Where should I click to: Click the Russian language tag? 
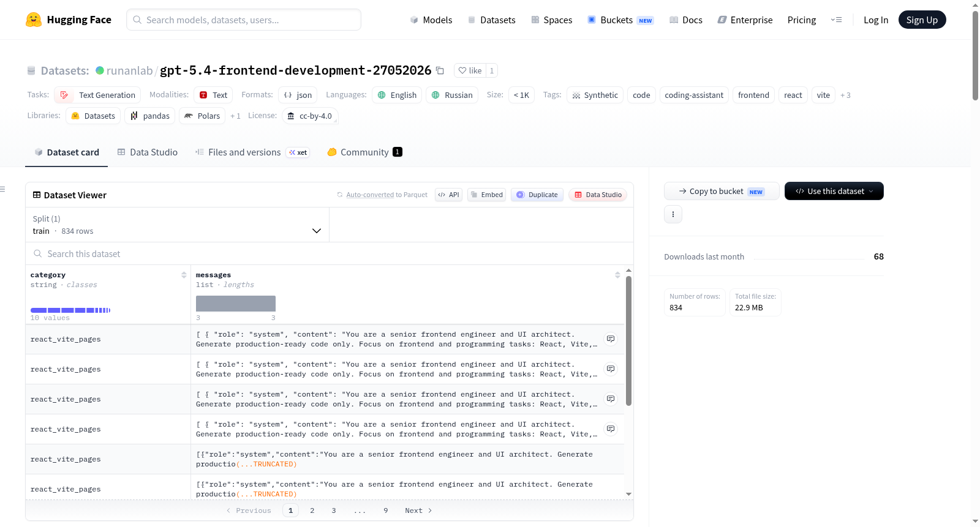tap(452, 95)
